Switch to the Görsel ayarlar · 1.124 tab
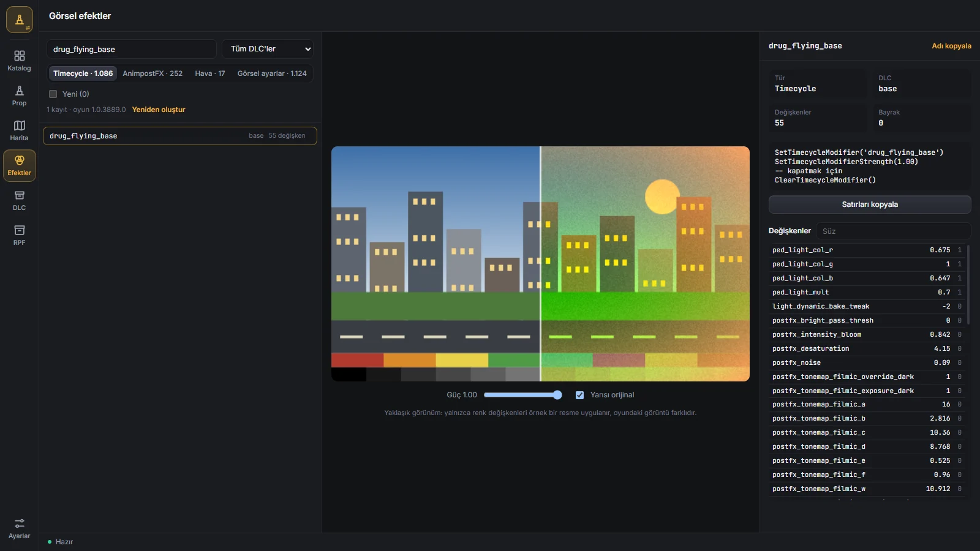This screenshot has height=551, width=980. pyautogui.click(x=272, y=73)
